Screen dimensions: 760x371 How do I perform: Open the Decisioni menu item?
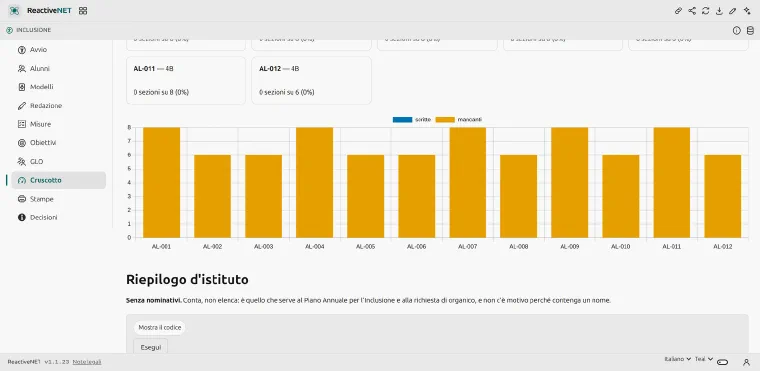click(x=59, y=217)
